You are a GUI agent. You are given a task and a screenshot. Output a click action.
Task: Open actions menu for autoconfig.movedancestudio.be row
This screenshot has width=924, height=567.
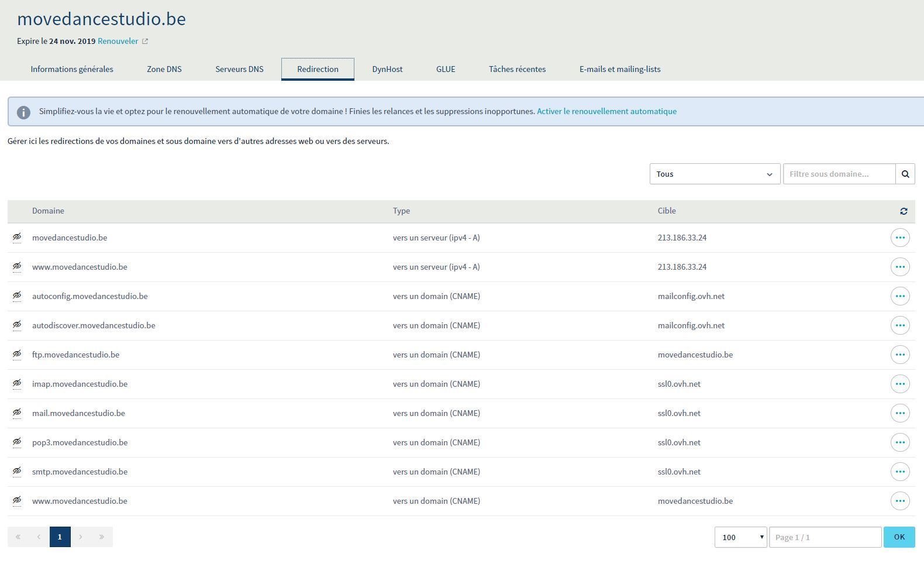click(900, 296)
